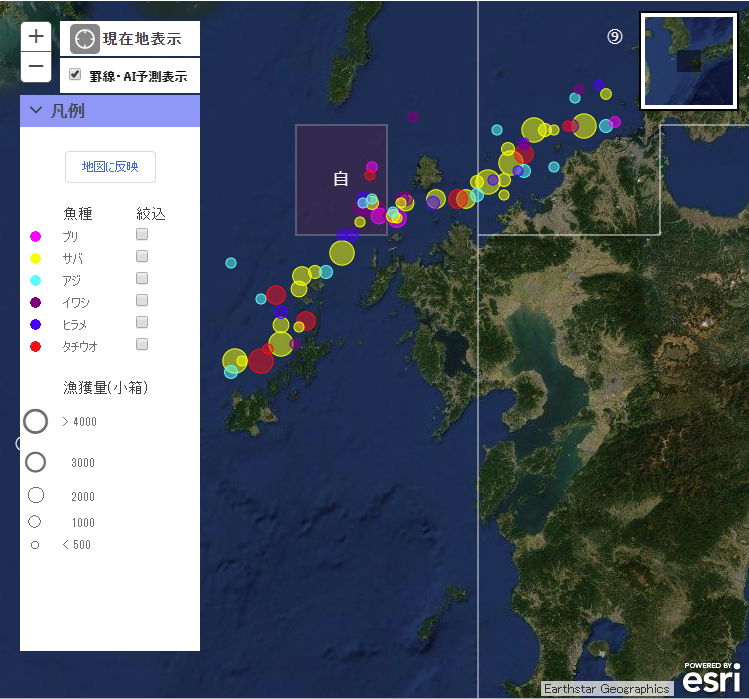The width and height of the screenshot is (749, 699).
Task: Click the 現在地表示 locate crosshair icon
Action: 85,39
